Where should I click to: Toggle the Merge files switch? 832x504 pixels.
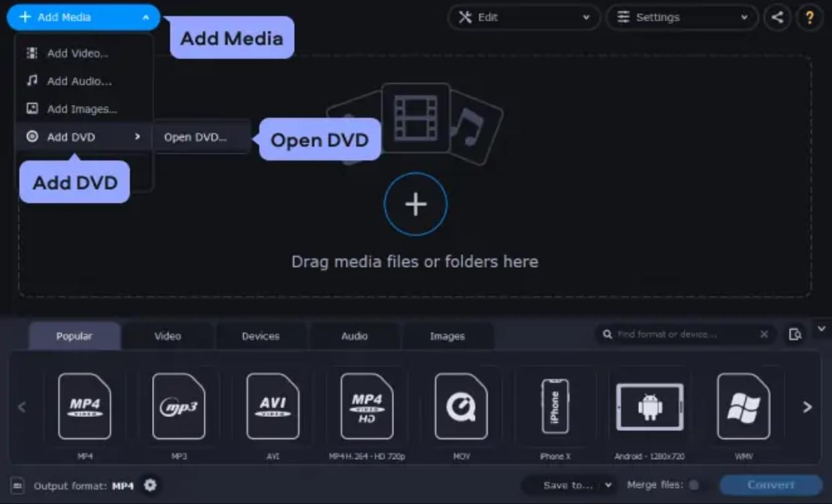695,485
